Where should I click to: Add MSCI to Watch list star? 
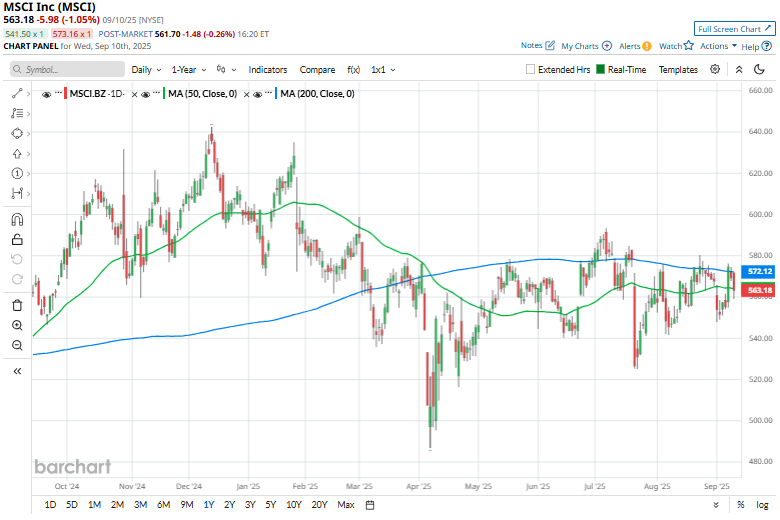coord(688,45)
